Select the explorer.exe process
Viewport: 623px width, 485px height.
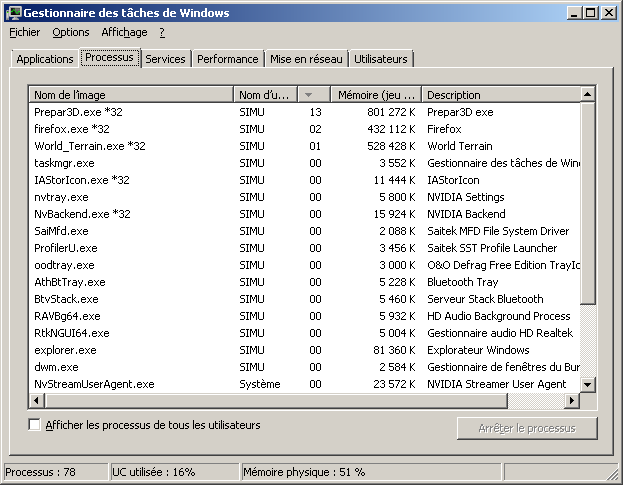pyautogui.click(x=305, y=350)
